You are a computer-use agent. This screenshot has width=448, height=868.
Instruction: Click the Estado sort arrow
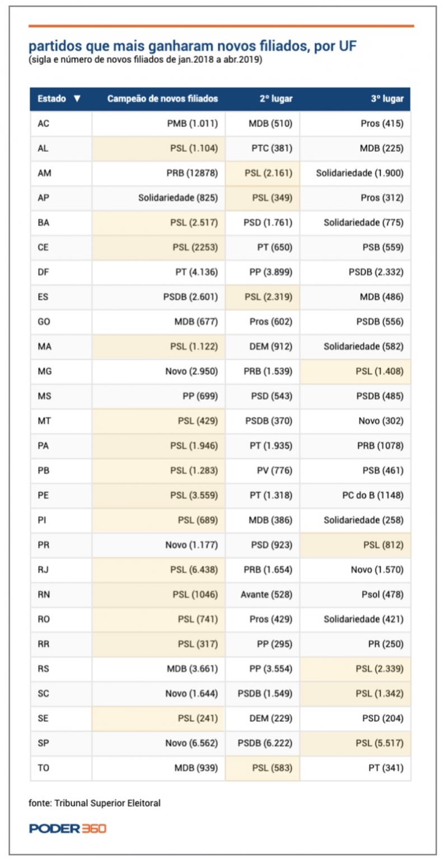(77, 99)
